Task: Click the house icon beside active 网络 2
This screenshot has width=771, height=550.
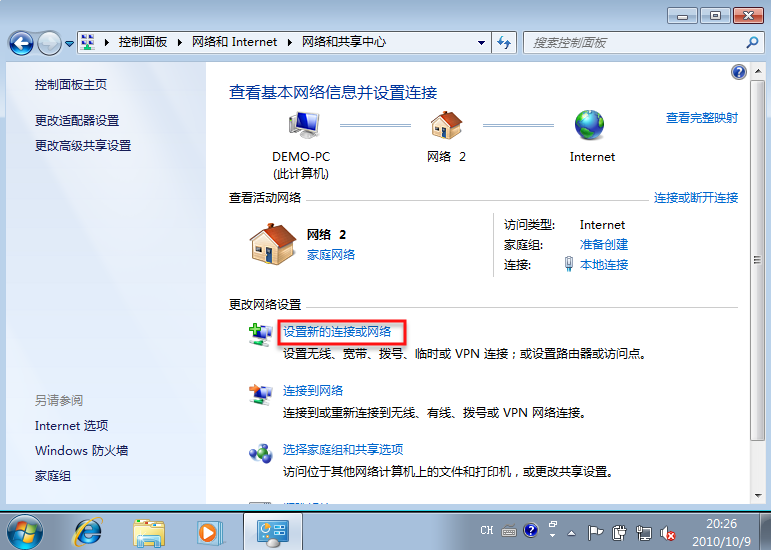Action: [x=272, y=243]
